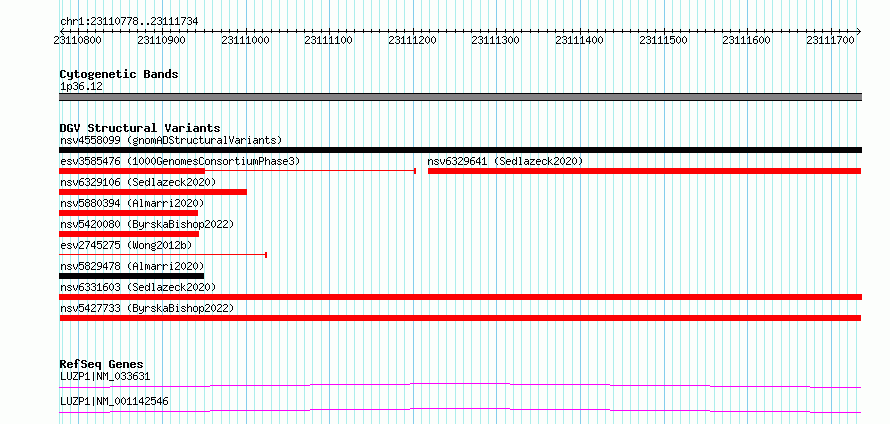Screen dimensions: 890x424
Task: Click LUZP1|NM_033631 gene label
Action: coord(105,376)
